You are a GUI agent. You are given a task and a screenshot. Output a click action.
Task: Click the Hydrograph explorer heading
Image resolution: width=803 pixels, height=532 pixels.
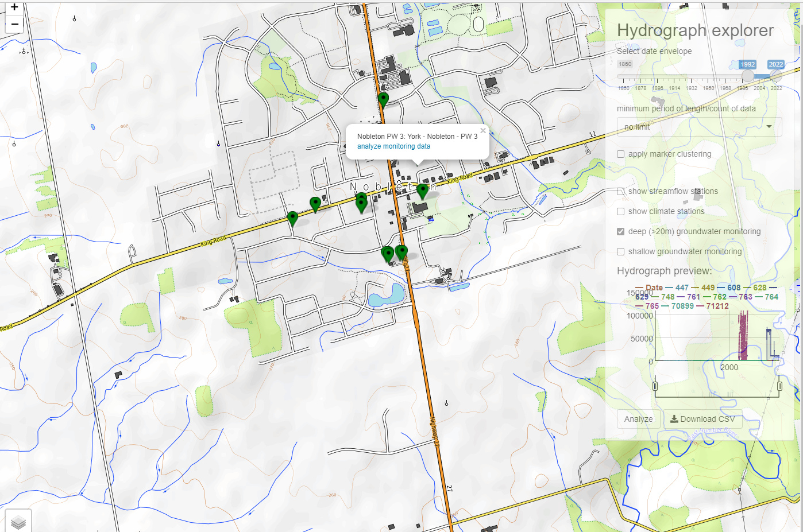tap(696, 30)
